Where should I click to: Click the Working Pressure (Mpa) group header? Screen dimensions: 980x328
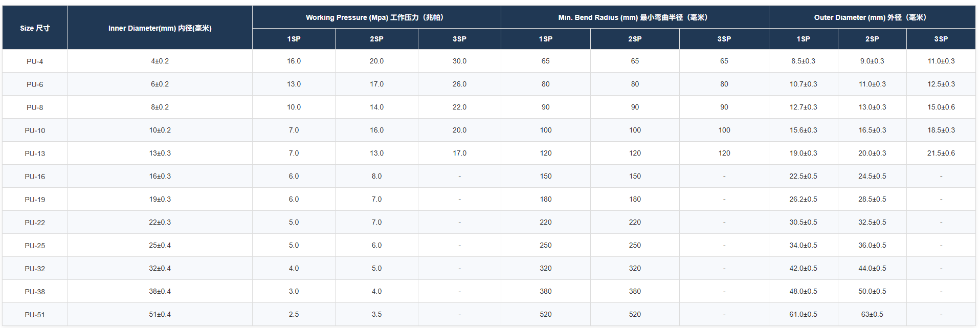[376, 17]
